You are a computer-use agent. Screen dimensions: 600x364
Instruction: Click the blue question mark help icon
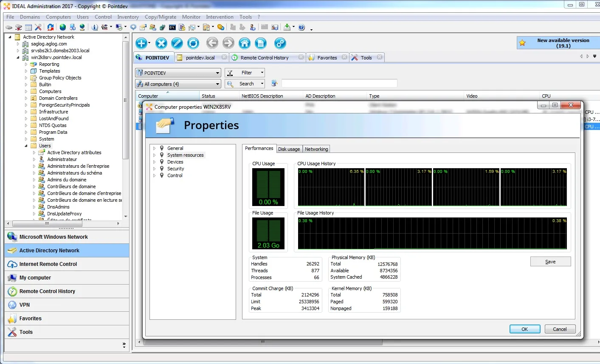coord(301,27)
